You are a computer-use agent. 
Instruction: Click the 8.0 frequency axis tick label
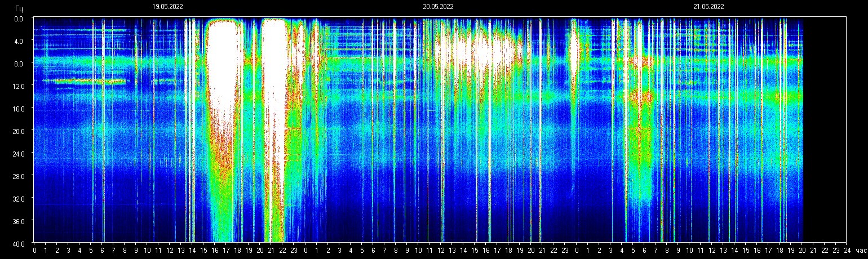19,64
